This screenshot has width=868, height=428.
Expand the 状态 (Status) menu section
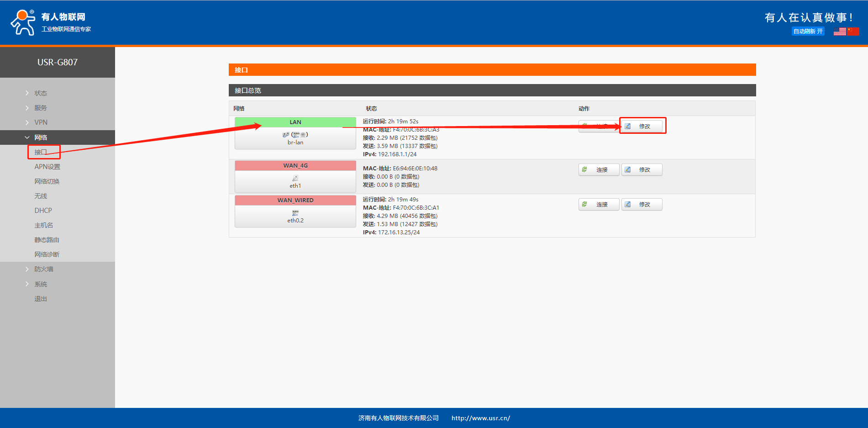tap(41, 93)
